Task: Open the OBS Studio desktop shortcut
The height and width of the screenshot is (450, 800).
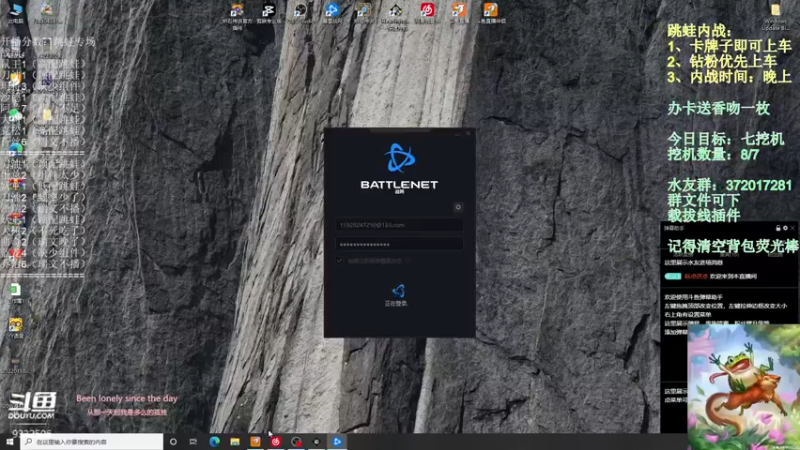Action: pyautogui.click(x=300, y=13)
